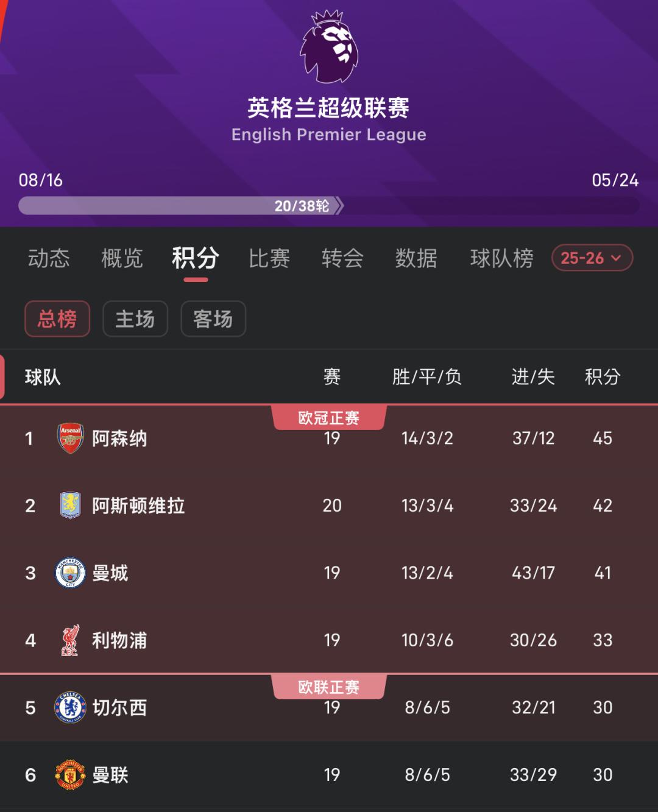Click the Arsenal club crest
Image resolution: width=658 pixels, height=812 pixels.
coord(70,438)
